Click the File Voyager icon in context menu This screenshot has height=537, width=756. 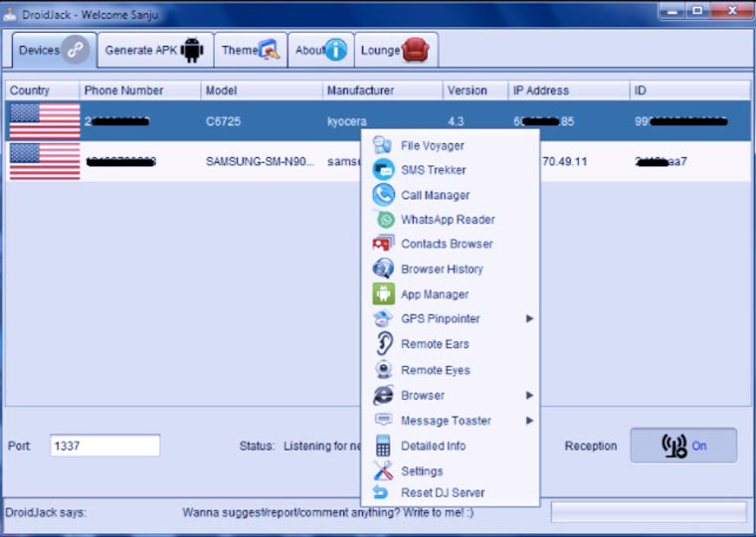coord(383,146)
